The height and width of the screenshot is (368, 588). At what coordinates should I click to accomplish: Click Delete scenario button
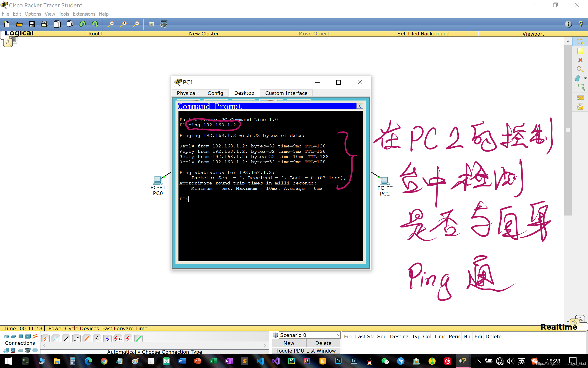point(323,343)
